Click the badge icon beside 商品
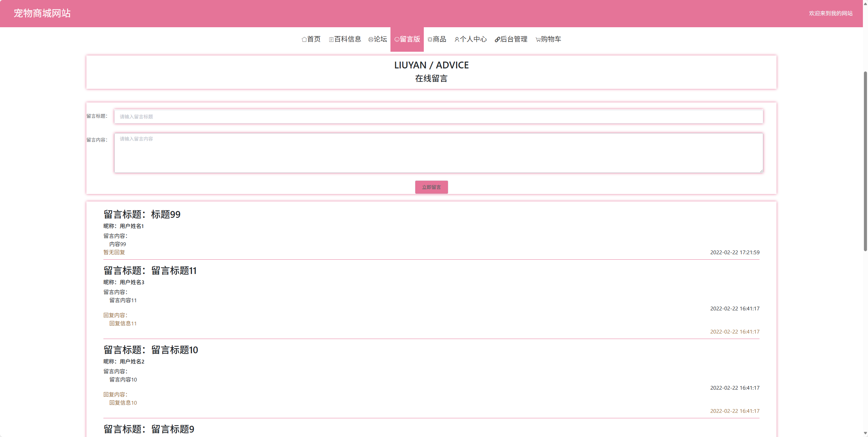The height and width of the screenshot is (437, 868). coord(430,39)
